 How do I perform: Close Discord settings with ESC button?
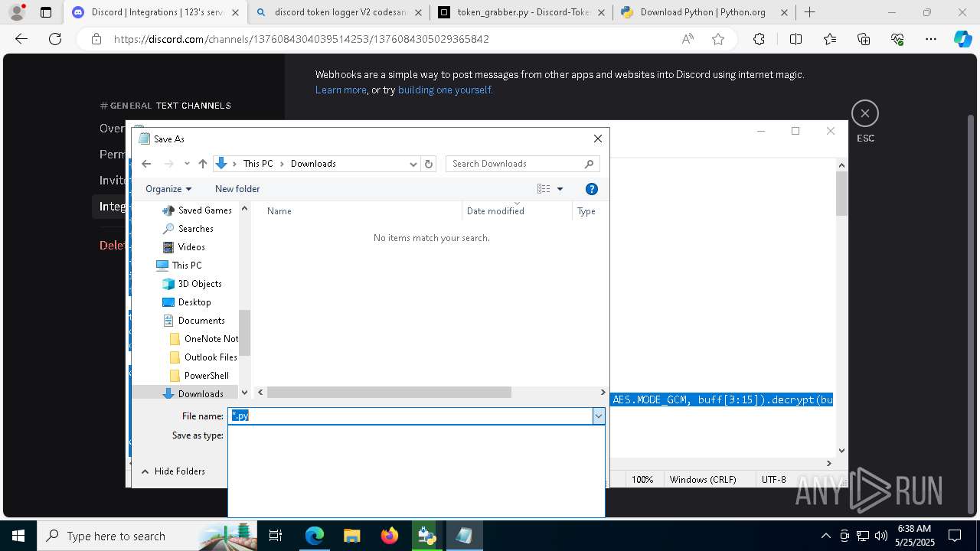(x=865, y=113)
